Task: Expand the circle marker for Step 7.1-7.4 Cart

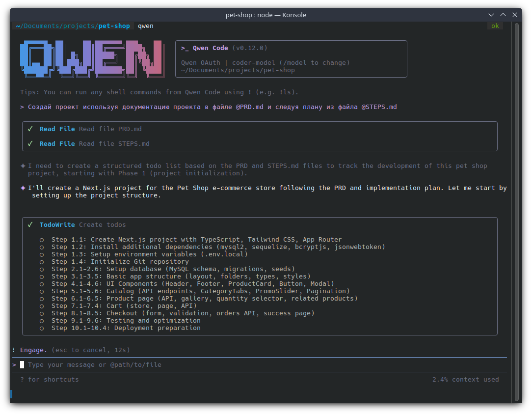Action: click(x=41, y=305)
